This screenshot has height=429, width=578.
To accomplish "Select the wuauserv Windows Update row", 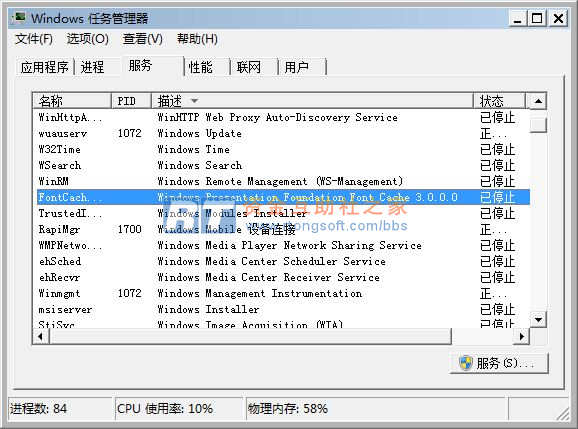I will (x=281, y=133).
